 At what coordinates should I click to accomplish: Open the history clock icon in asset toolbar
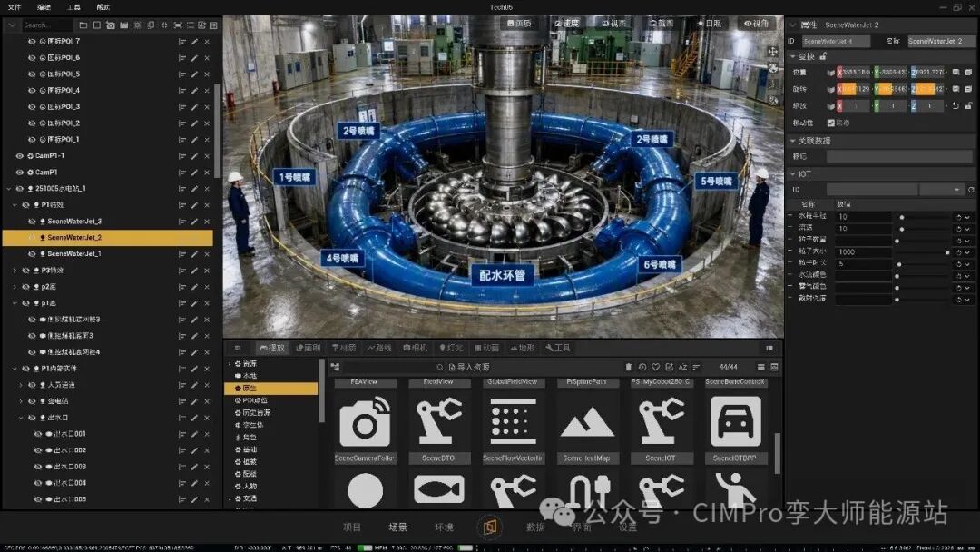click(642, 367)
